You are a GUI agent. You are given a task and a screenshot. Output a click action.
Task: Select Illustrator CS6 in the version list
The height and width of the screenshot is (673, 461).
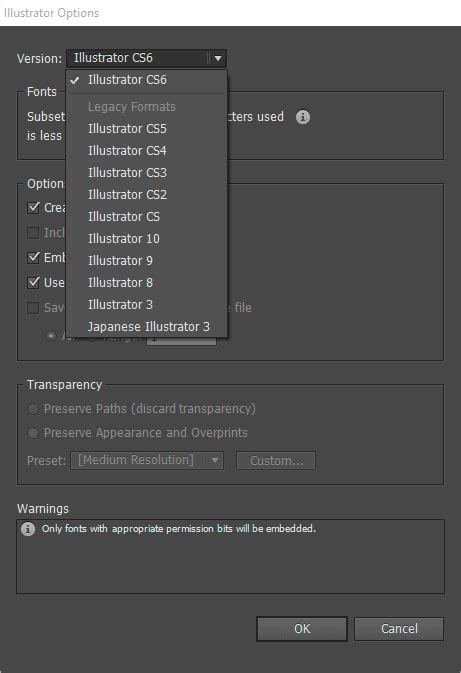[x=146, y=80]
